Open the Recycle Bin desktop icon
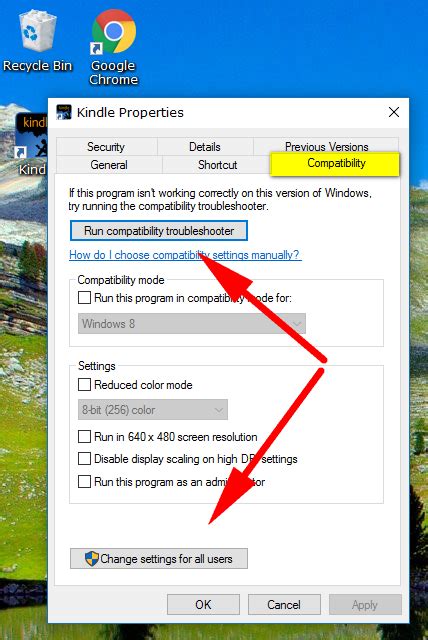Image resolution: width=428 pixels, height=640 pixels. (37, 41)
